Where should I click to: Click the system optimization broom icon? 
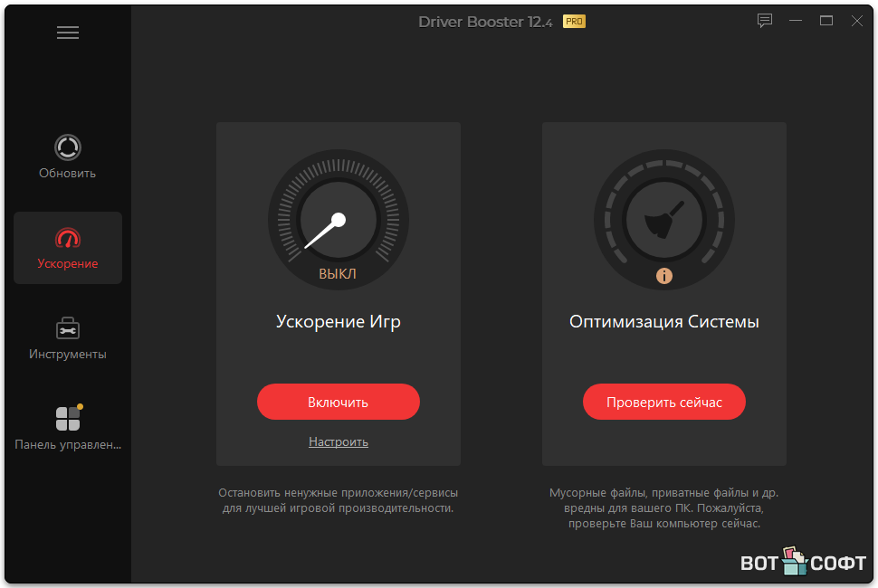(x=664, y=219)
